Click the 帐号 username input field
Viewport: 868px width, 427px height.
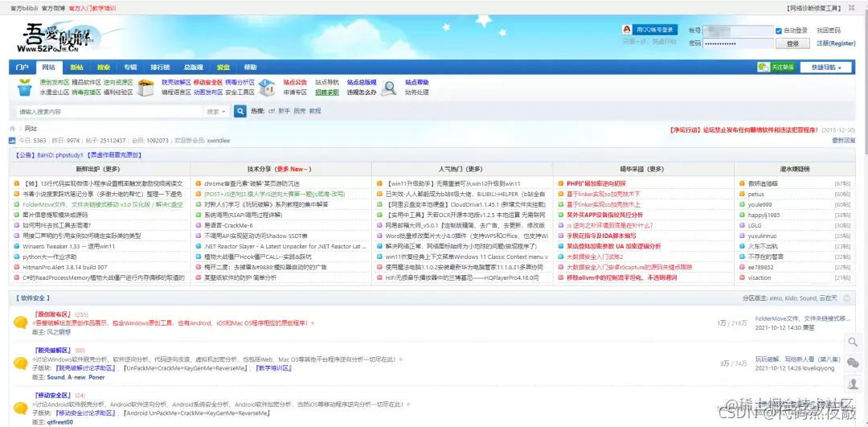tap(739, 31)
